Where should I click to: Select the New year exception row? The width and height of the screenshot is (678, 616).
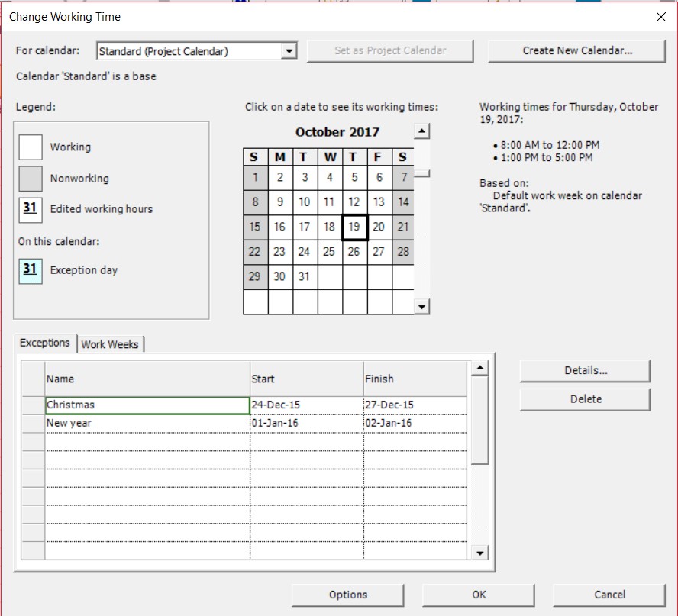[x=244, y=424]
